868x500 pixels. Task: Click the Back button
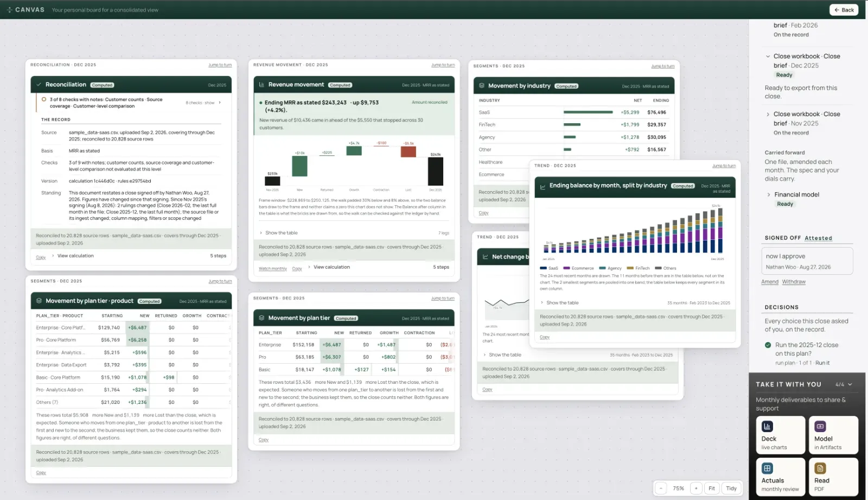pos(844,10)
